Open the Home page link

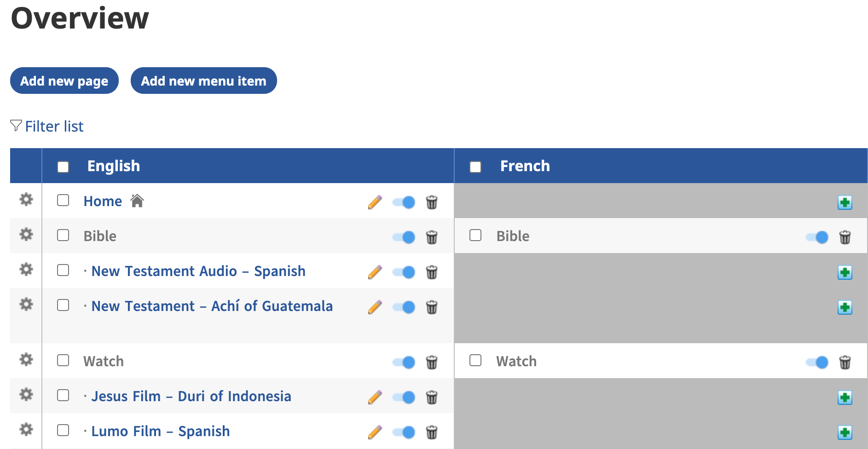tap(103, 201)
